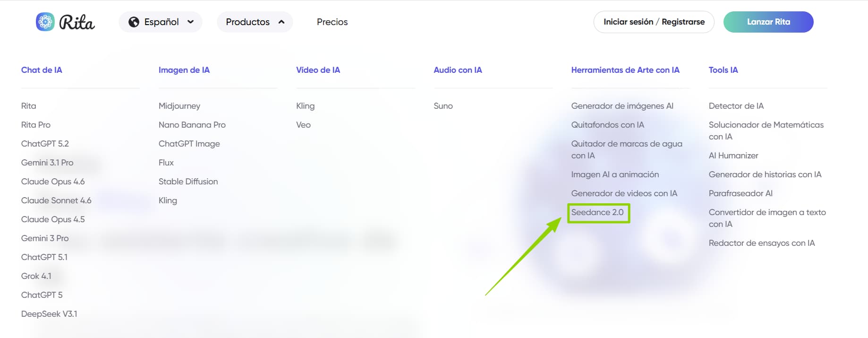Select the Tools IA category heading
The image size is (868, 338).
tap(723, 70)
